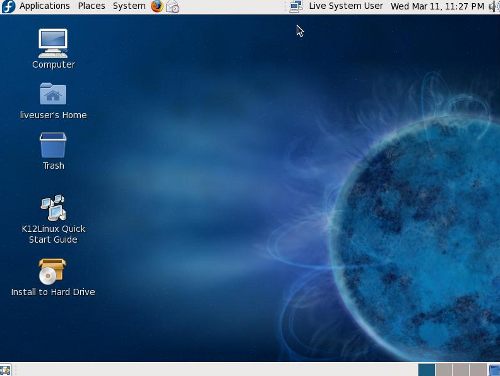Launch Firefox from the top panel

(157, 6)
